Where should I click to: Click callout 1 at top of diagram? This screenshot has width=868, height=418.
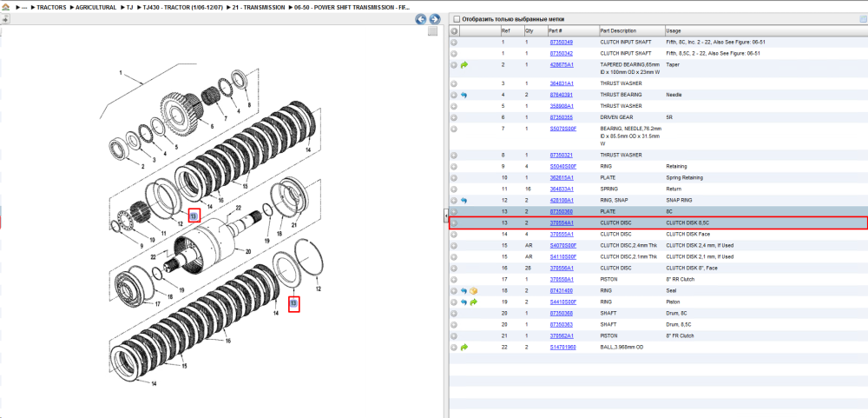tap(120, 73)
